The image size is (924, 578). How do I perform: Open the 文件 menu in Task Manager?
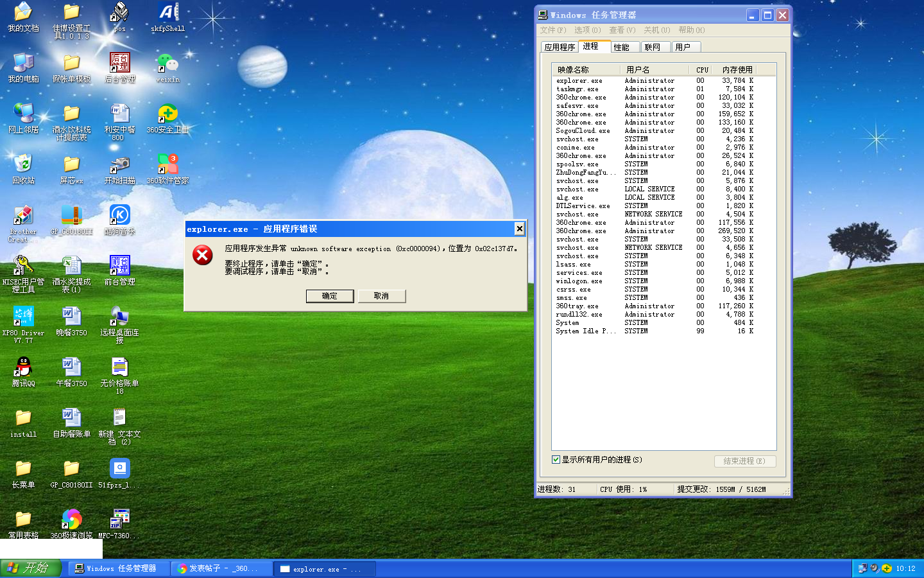(552, 30)
